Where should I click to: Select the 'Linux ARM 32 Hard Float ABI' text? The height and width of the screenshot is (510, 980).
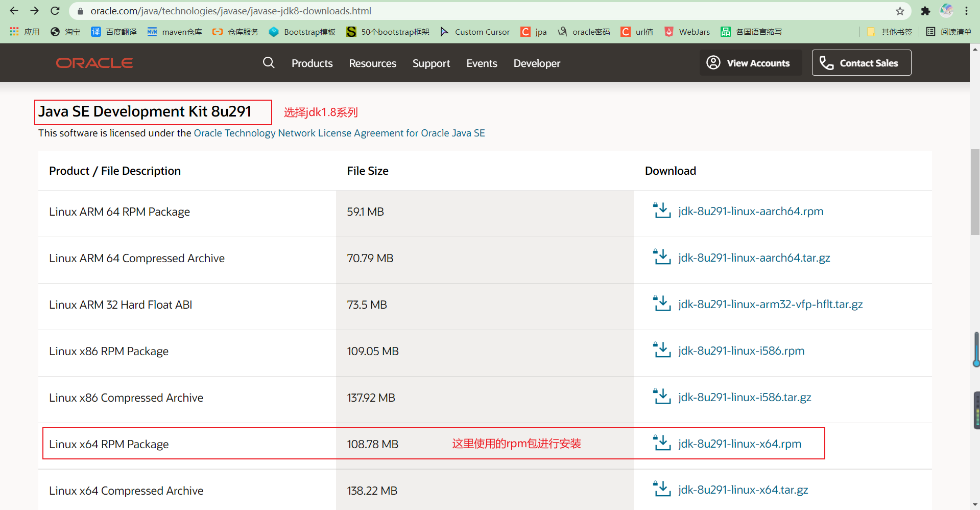(x=121, y=305)
